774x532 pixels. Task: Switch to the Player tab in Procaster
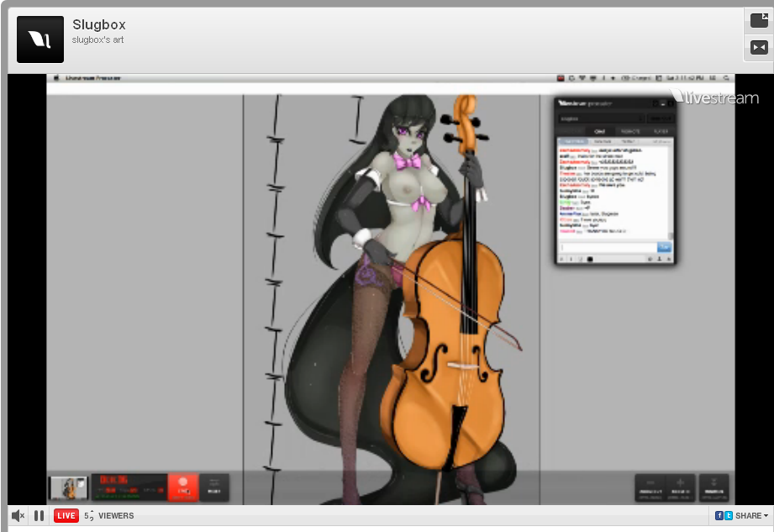click(661, 131)
